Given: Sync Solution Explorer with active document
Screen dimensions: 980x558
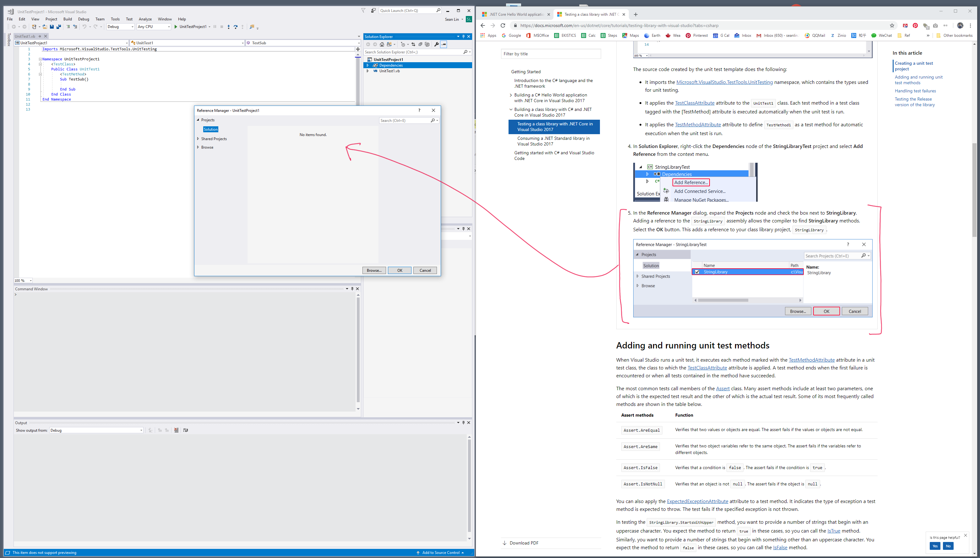Looking at the screenshot, I should (x=413, y=44).
